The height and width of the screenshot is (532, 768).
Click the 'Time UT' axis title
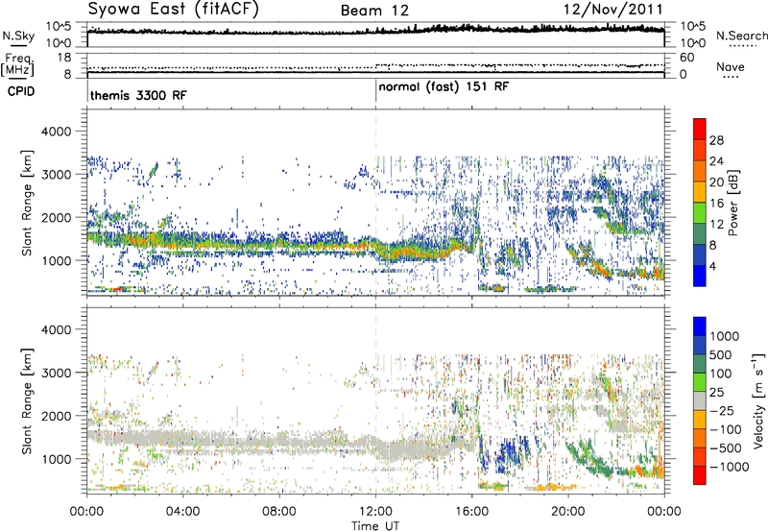[x=375, y=526]
